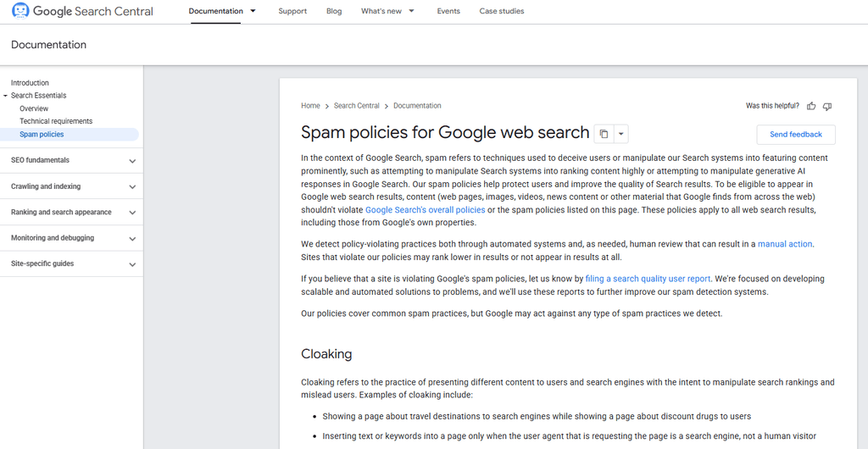Click the bullet about travel destinations and discount drugs
This screenshot has width=868, height=449.
point(537,416)
